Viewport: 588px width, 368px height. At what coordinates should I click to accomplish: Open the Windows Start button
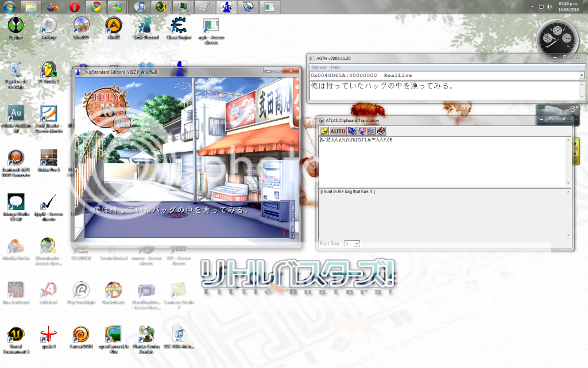pyautogui.click(x=9, y=7)
